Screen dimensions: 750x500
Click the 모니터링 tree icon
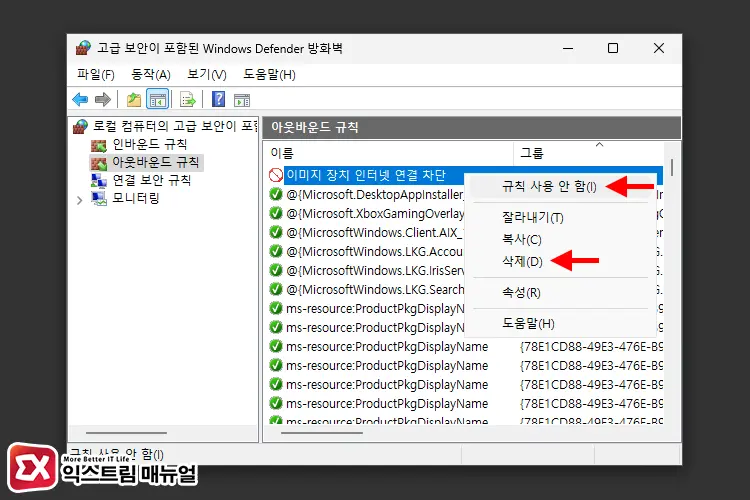point(99,198)
